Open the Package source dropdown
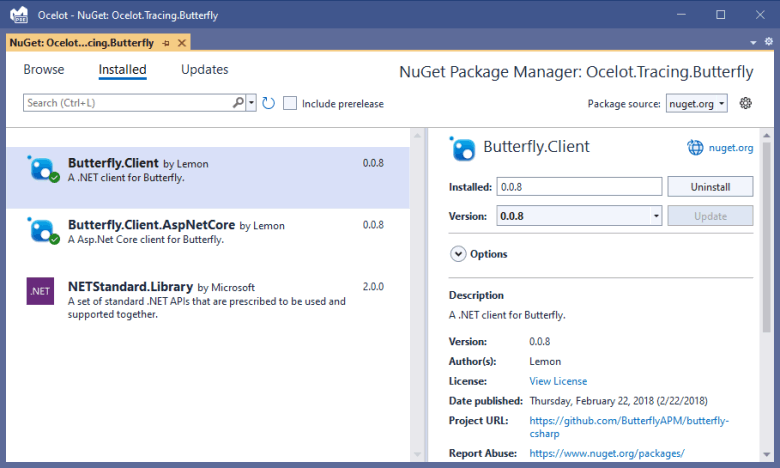The height and width of the screenshot is (468, 780). (x=699, y=103)
